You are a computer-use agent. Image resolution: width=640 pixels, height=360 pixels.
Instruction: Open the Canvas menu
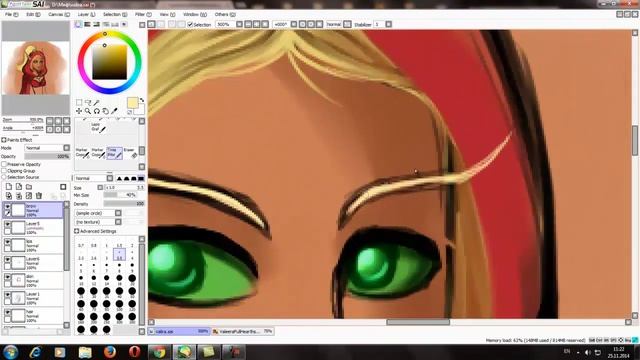59,14
